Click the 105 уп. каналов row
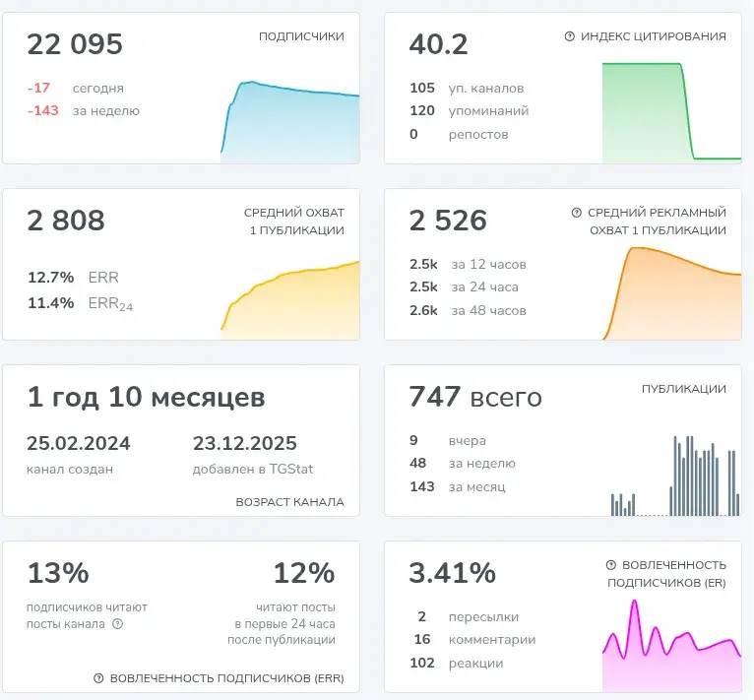 pyautogui.click(x=467, y=88)
